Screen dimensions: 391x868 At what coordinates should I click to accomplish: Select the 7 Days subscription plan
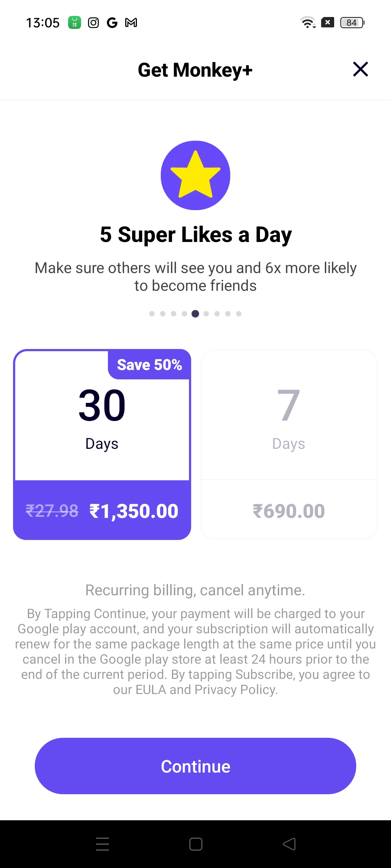point(289,444)
